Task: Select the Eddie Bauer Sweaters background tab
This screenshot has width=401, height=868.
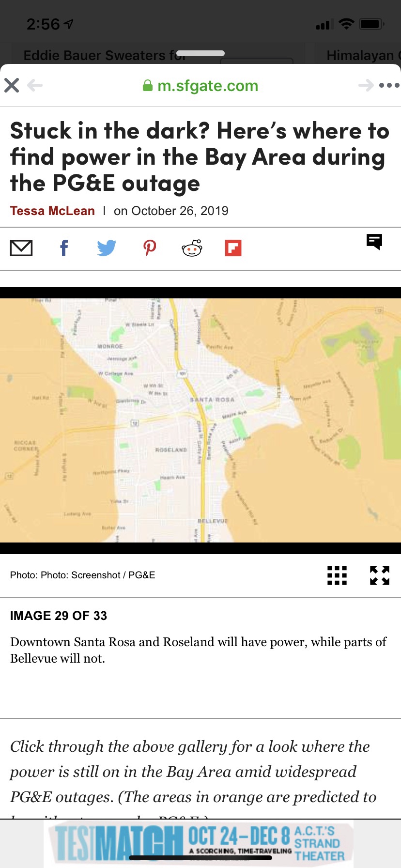Action: (104, 55)
